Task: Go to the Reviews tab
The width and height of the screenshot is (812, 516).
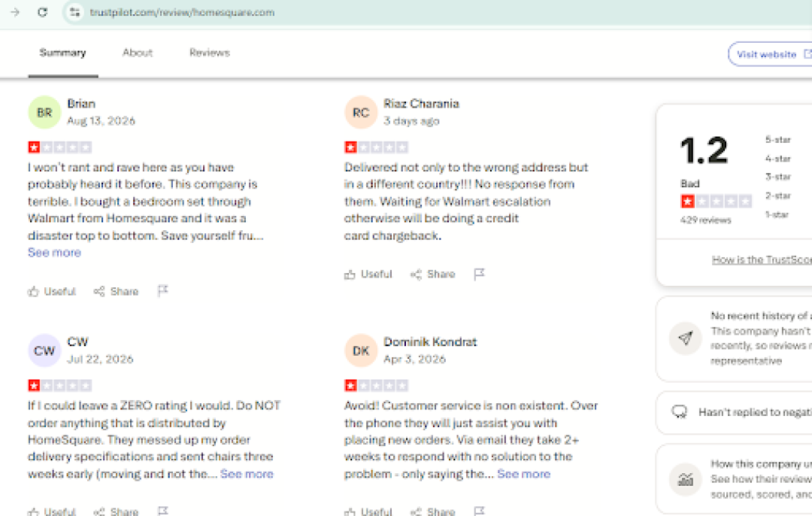Action: tap(209, 53)
